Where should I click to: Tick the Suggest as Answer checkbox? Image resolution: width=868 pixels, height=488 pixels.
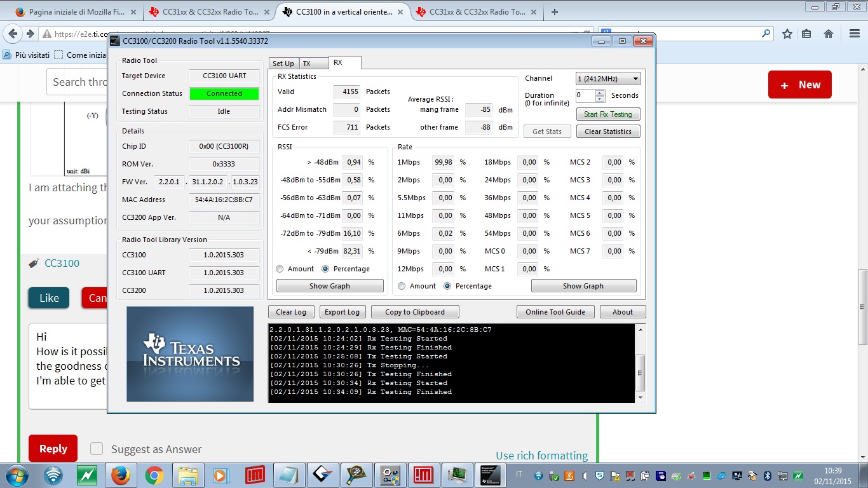97,449
